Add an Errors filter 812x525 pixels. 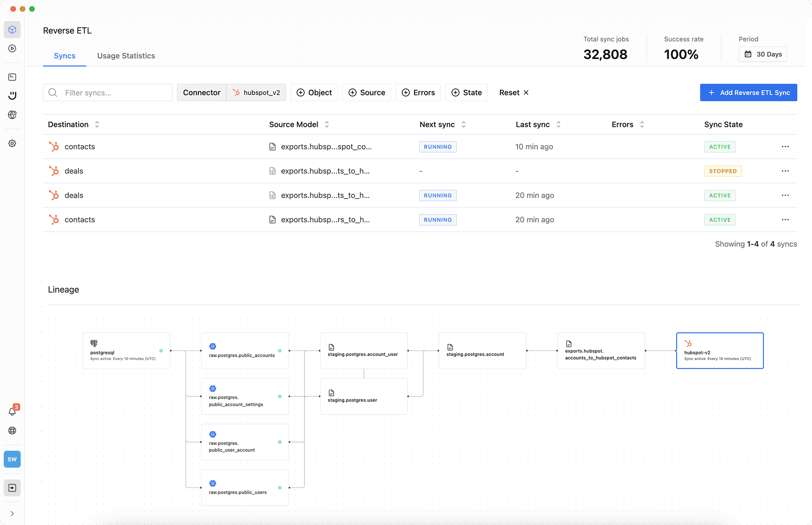(418, 93)
